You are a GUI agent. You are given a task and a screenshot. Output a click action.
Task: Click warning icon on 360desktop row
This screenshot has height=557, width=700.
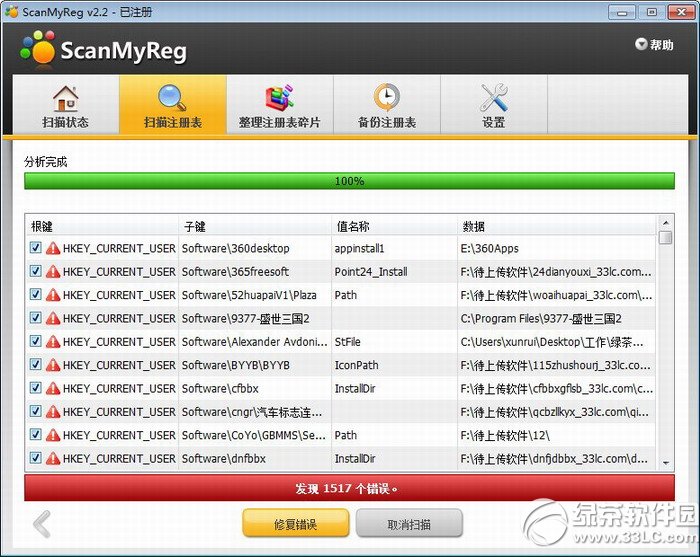[x=53, y=248]
